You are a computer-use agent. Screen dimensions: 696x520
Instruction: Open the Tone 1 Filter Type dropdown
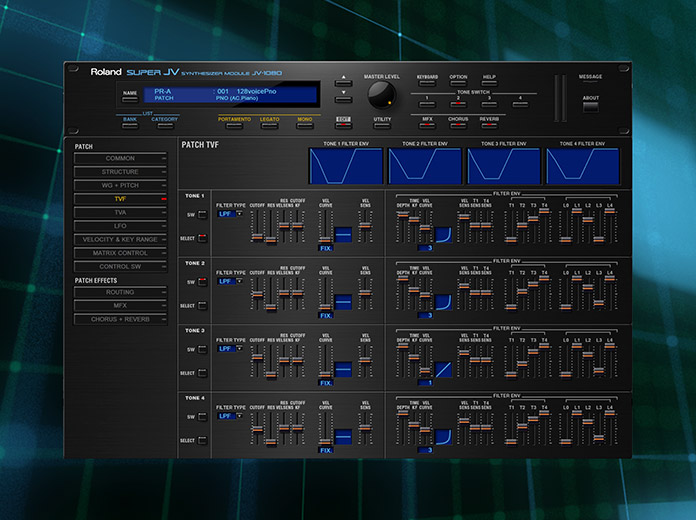click(231, 213)
